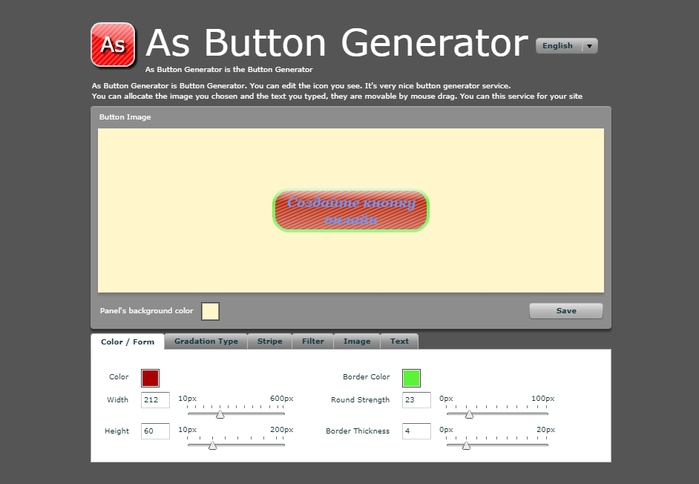The width and height of the screenshot is (699, 484).
Task: Pick the dark red Color swatch
Action: tap(150, 378)
